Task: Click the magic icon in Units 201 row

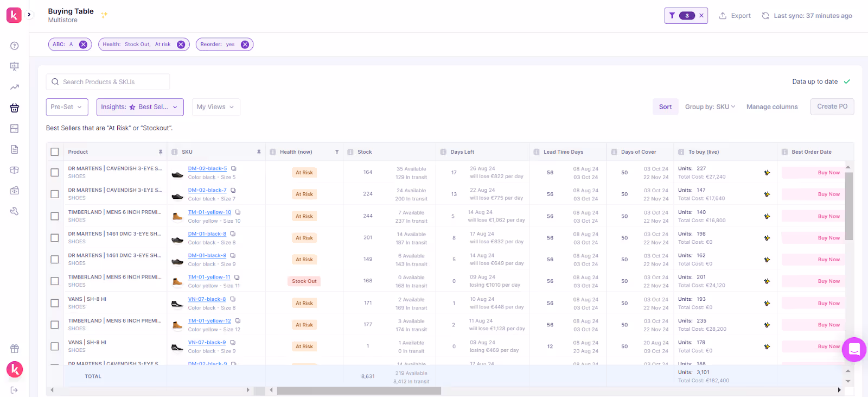Action: pyautogui.click(x=767, y=281)
